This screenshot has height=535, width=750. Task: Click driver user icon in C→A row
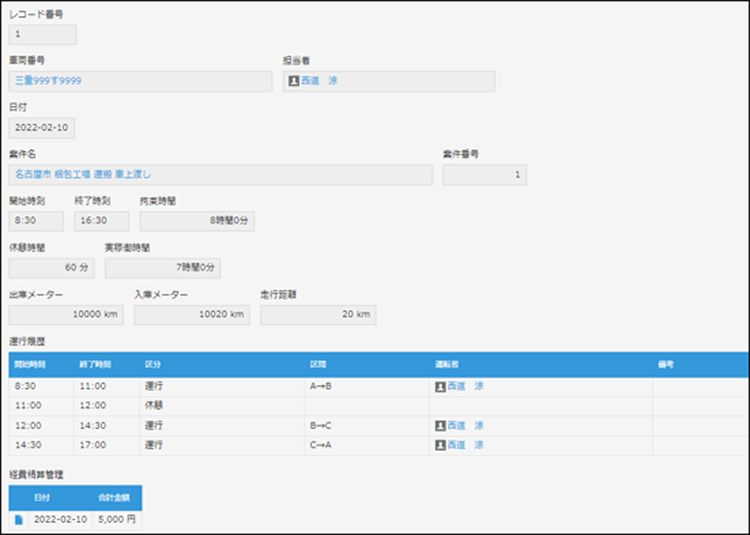click(x=440, y=445)
